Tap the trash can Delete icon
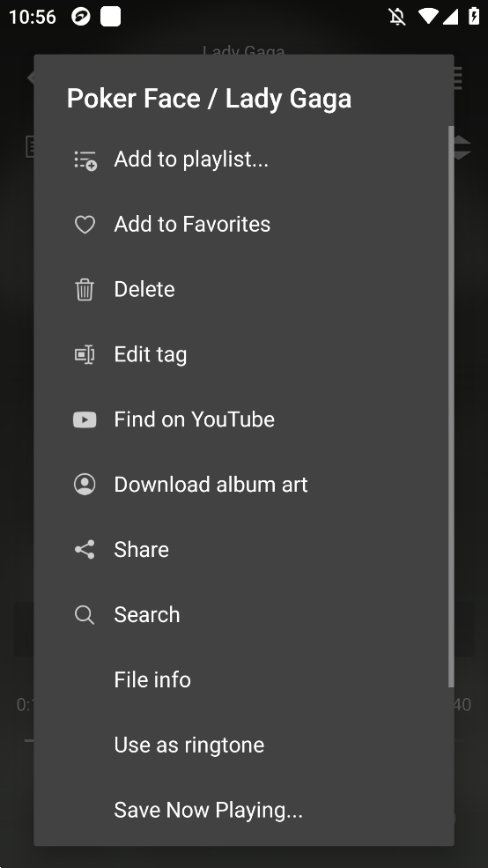 85,290
